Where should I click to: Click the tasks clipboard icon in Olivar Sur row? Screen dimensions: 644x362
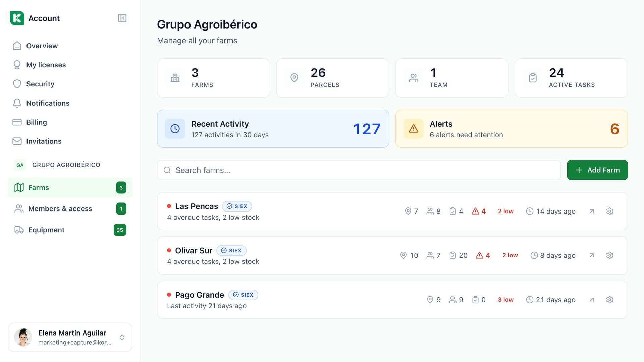click(453, 255)
